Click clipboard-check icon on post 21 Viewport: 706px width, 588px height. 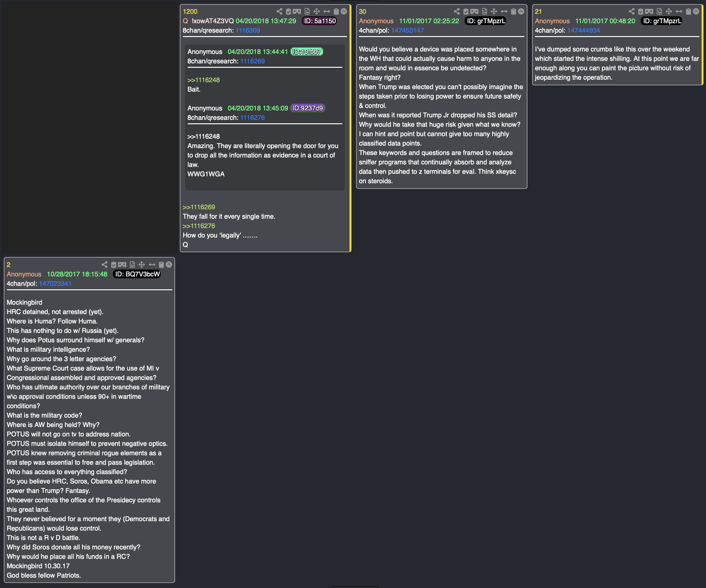tap(640, 11)
